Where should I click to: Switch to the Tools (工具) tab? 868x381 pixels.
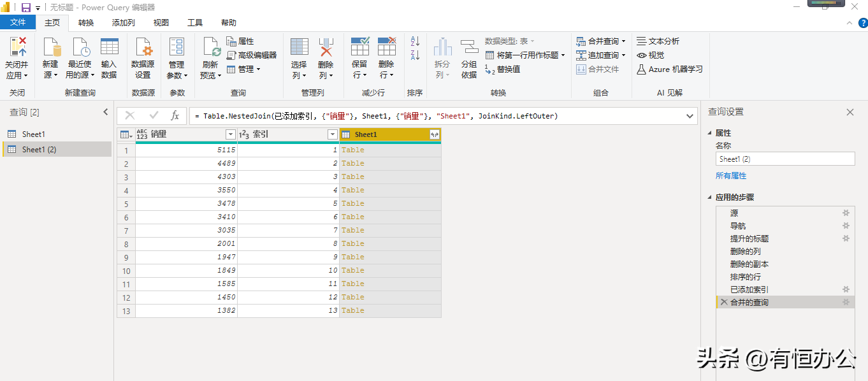(195, 23)
